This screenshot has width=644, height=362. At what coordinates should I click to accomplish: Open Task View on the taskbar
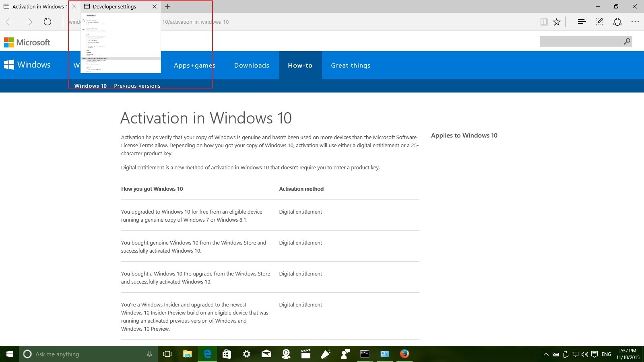coord(167,354)
